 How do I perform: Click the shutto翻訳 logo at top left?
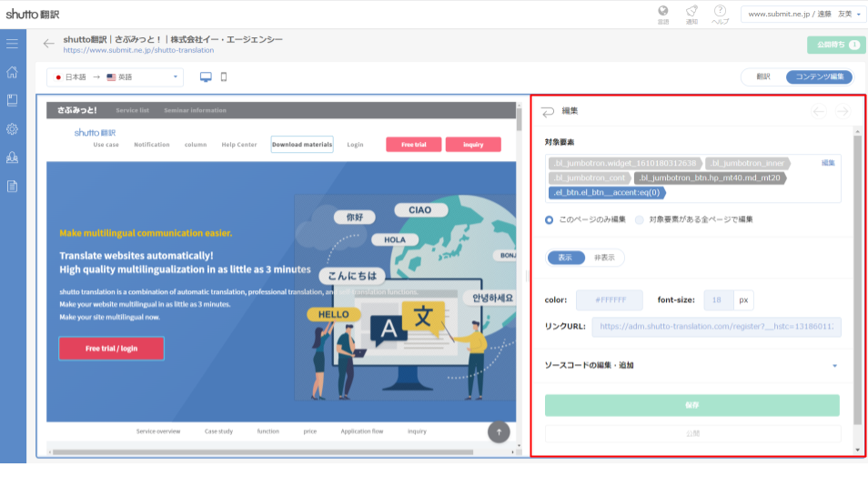(x=32, y=15)
